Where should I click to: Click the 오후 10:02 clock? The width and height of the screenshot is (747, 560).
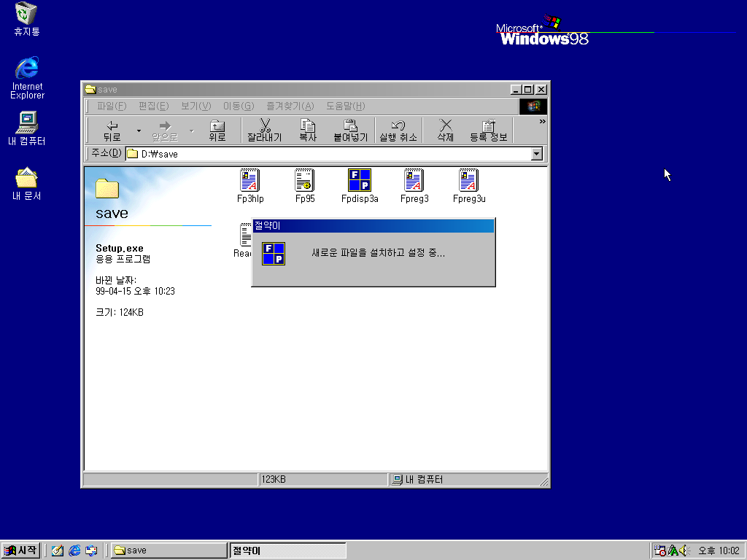click(x=719, y=551)
